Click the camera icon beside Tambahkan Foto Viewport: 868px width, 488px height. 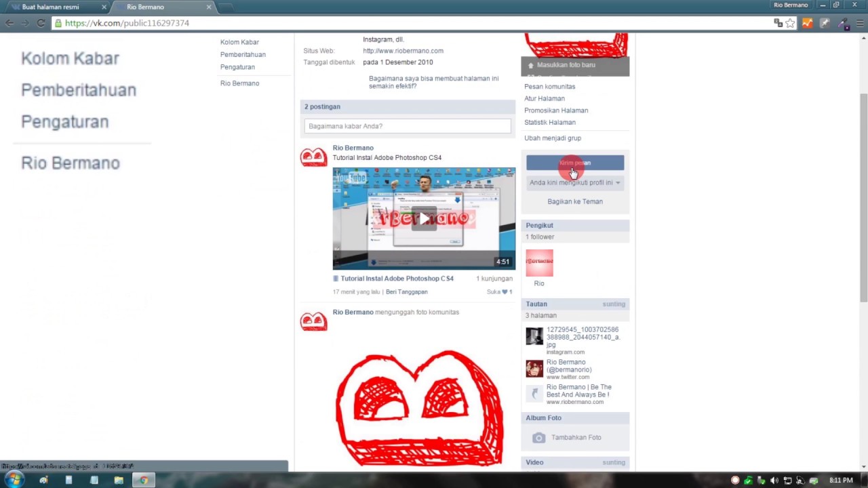coord(538,438)
